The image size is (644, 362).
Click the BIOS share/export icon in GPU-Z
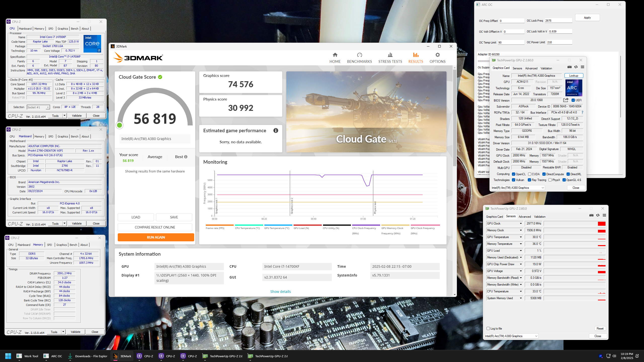click(566, 100)
